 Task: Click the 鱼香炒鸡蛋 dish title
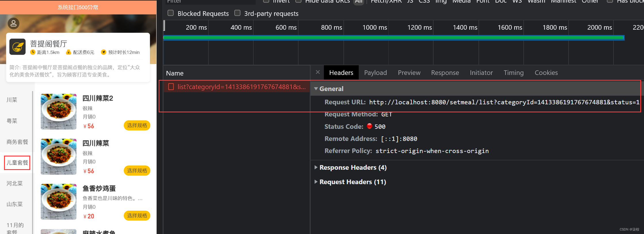pos(99,188)
